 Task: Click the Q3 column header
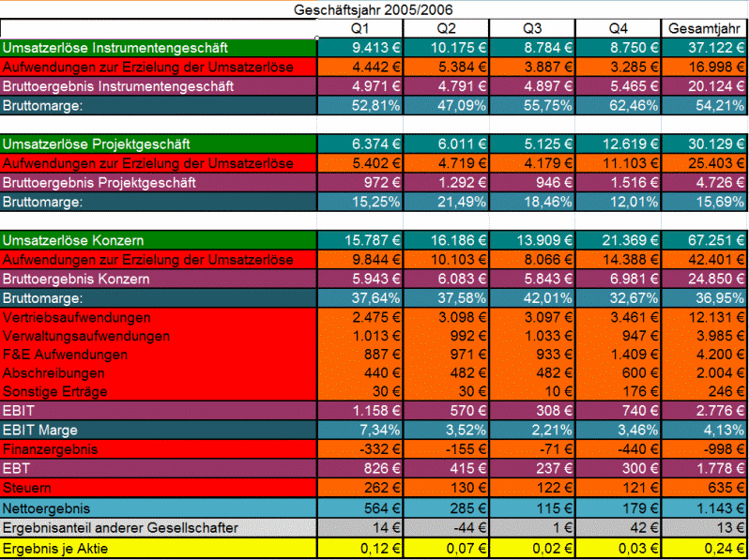pos(532,29)
